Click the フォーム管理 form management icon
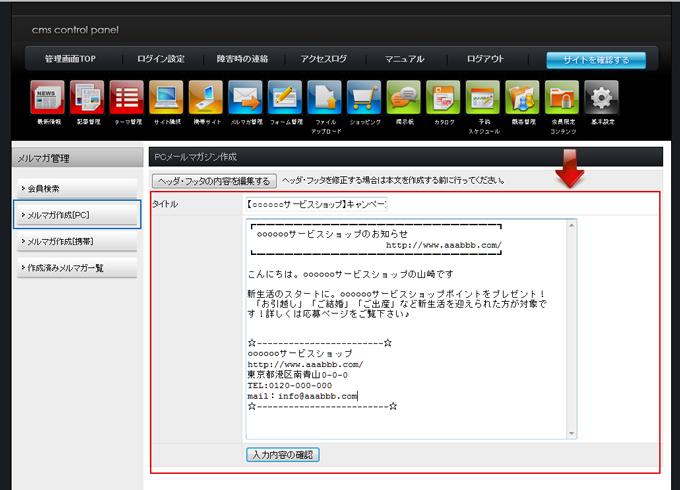Viewport: 680px width, 490px height. [285, 98]
